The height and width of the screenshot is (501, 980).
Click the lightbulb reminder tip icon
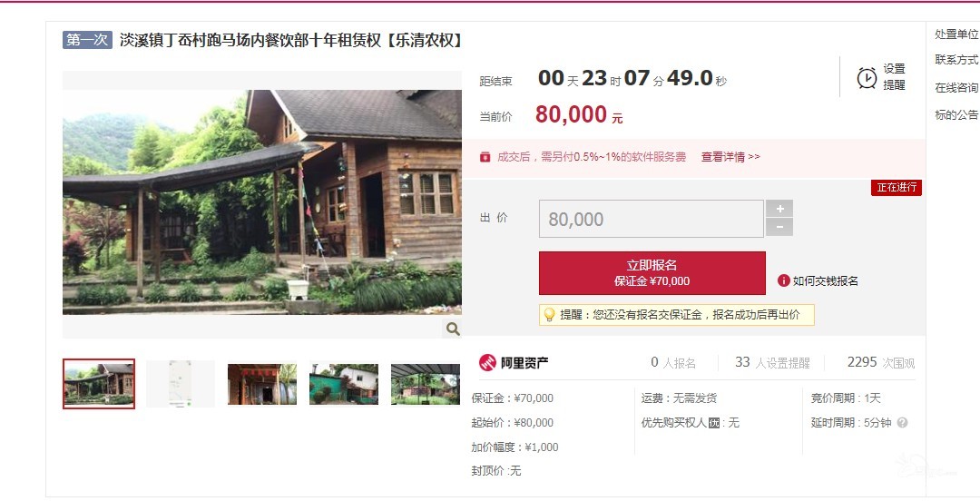pos(549,315)
